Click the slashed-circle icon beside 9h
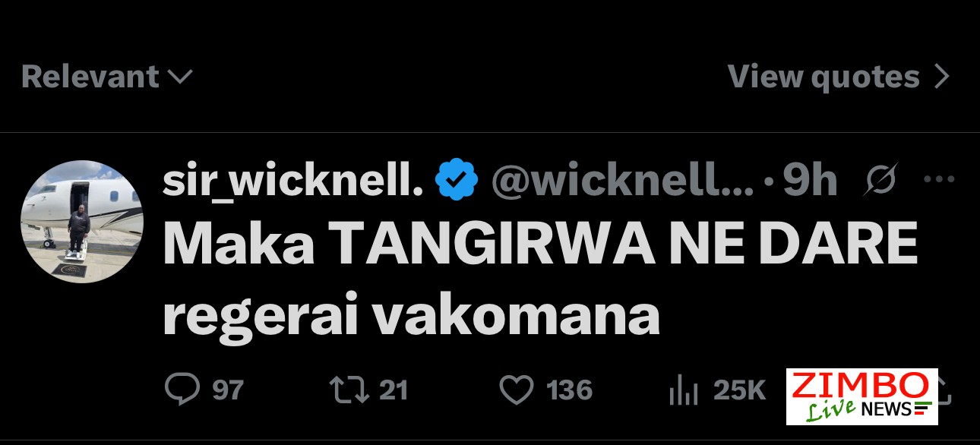The image size is (980, 445). [881, 180]
